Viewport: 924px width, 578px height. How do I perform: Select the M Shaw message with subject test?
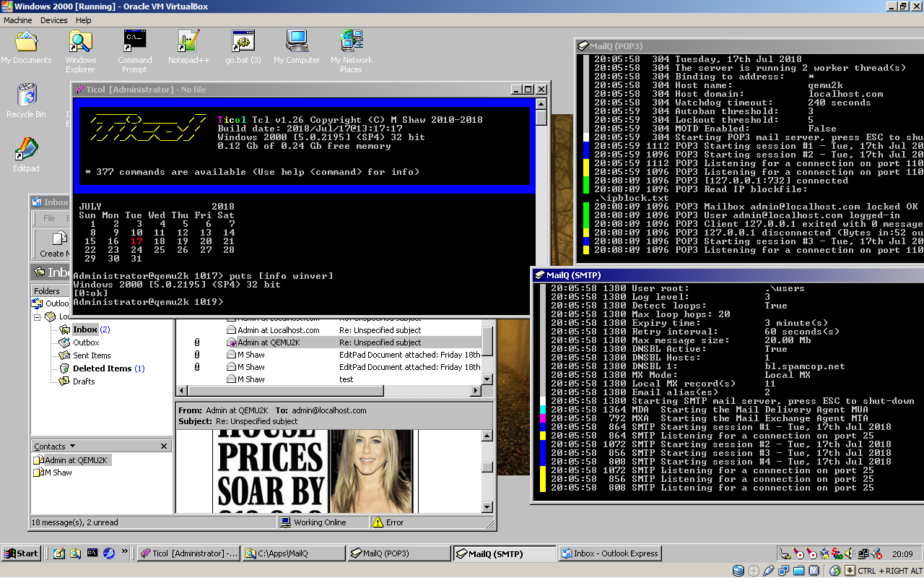[x=328, y=379]
